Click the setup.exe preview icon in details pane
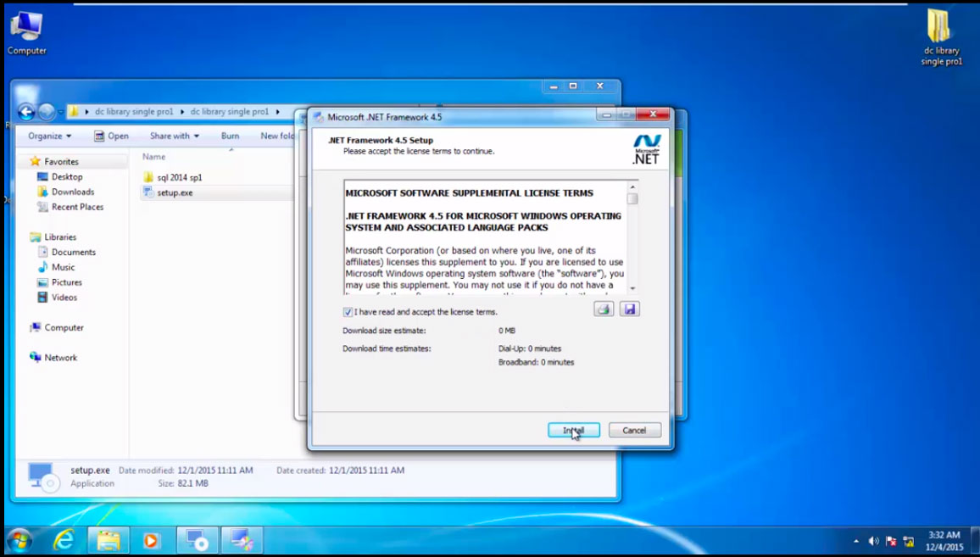 click(44, 476)
